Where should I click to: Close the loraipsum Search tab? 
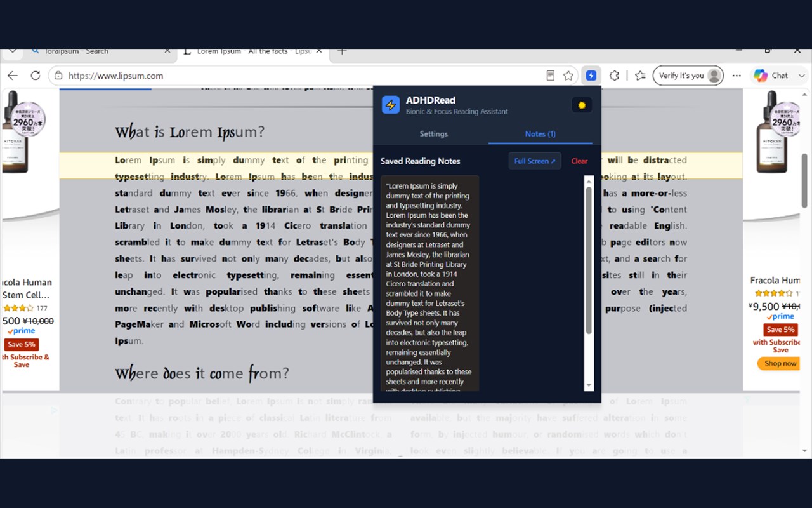pos(167,51)
